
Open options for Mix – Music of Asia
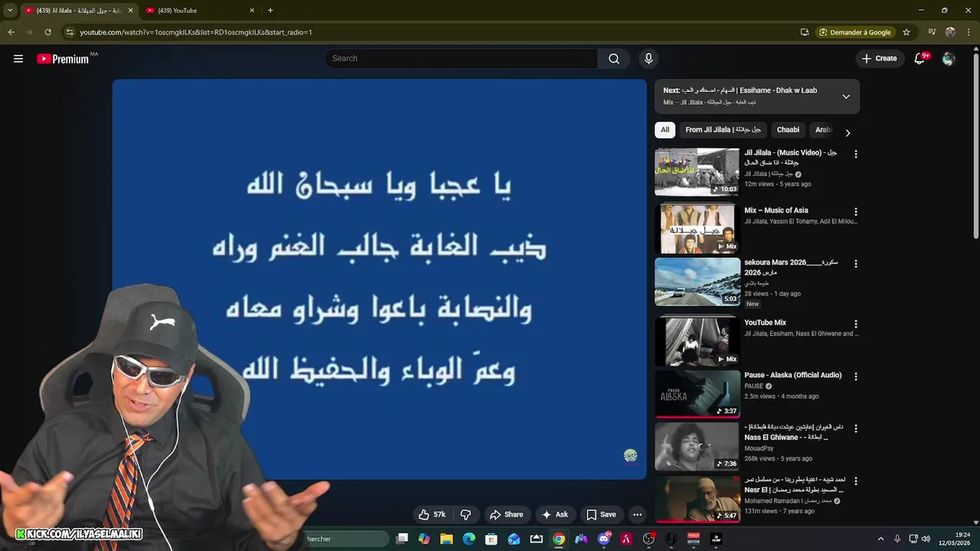tap(855, 211)
